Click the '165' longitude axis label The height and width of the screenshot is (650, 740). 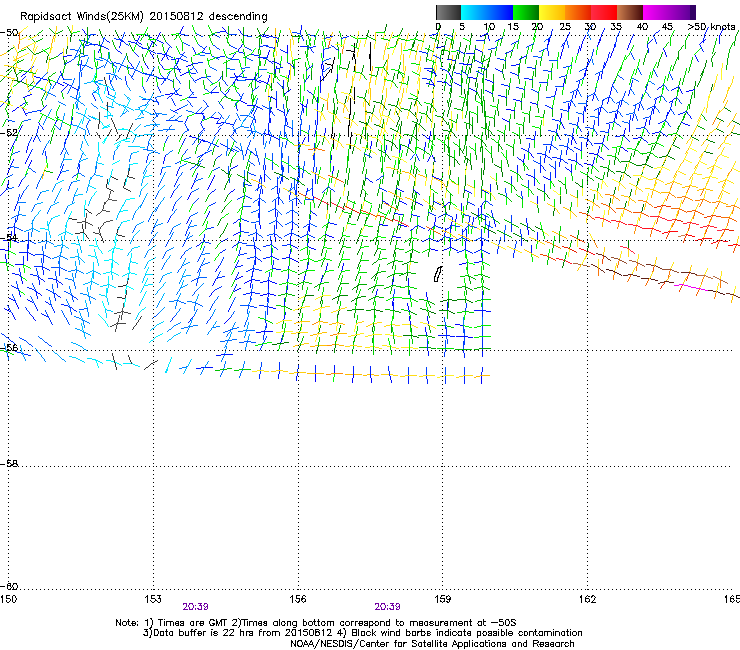(x=732, y=599)
